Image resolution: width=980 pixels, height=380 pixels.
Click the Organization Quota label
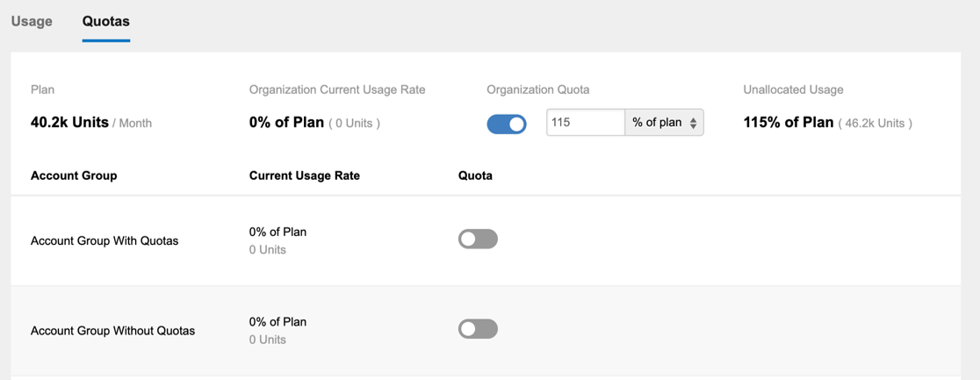point(538,90)
